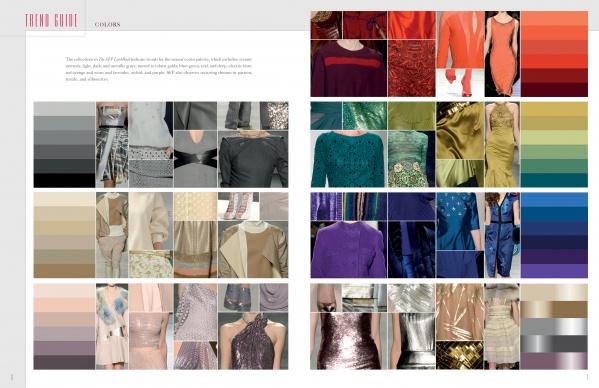Select the peach swatch in blush palette
The image size is (599, 388).
coord(64,305)
